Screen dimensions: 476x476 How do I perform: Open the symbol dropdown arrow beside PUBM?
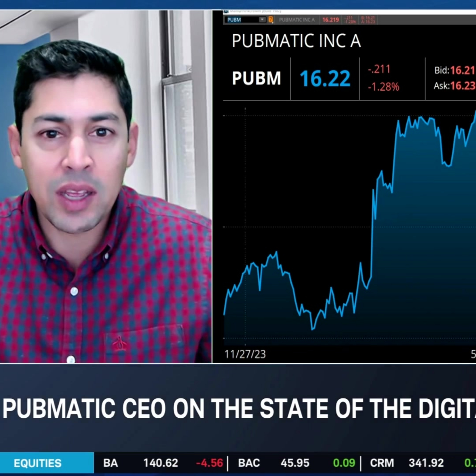[x=263, y=20]
